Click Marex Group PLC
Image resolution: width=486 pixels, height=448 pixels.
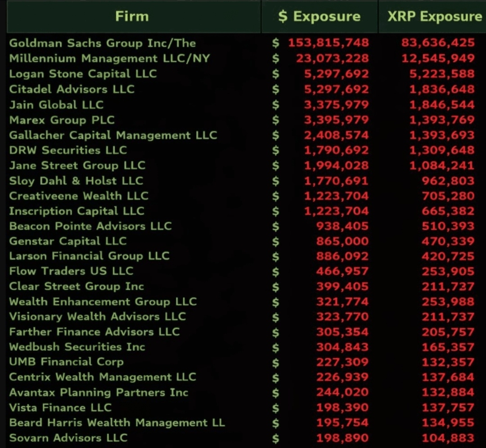pos(62,120)
